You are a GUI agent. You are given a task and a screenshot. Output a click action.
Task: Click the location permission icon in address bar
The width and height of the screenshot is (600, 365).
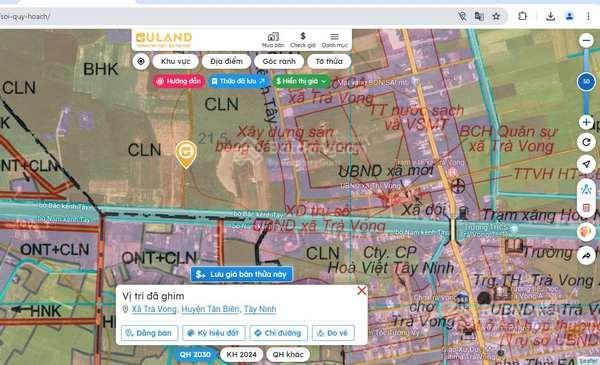[x=462, y=16]
